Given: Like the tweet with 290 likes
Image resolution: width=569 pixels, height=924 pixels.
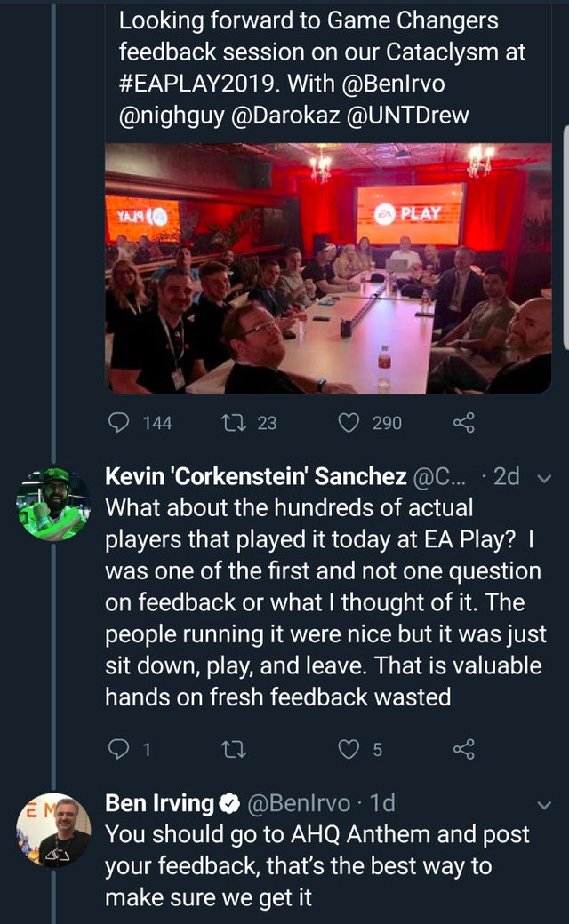Looking at the screenshot, I should click(349, 423).
